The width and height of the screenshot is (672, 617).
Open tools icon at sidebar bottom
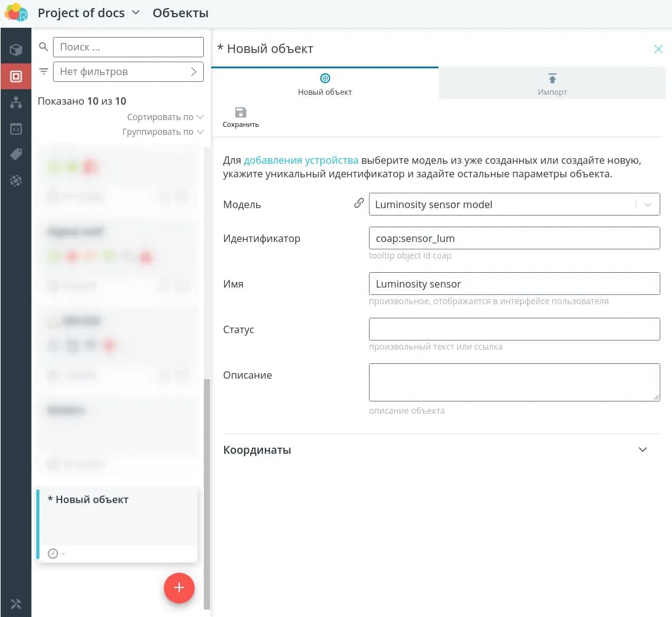click(x=16, y=603)
